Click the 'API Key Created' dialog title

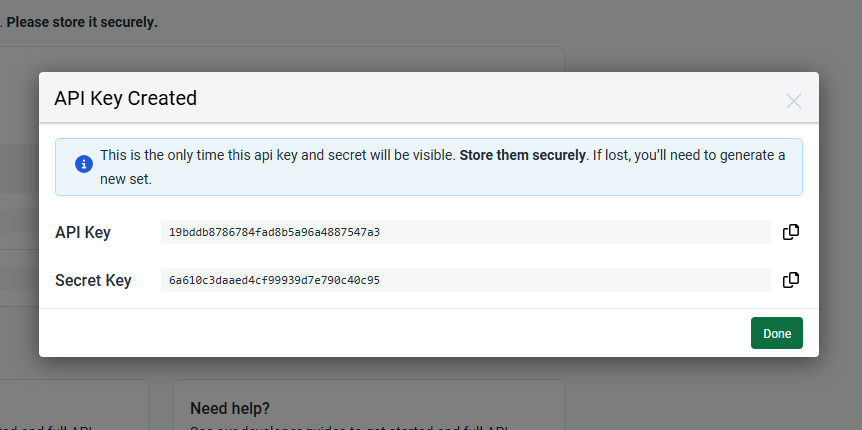125,98
